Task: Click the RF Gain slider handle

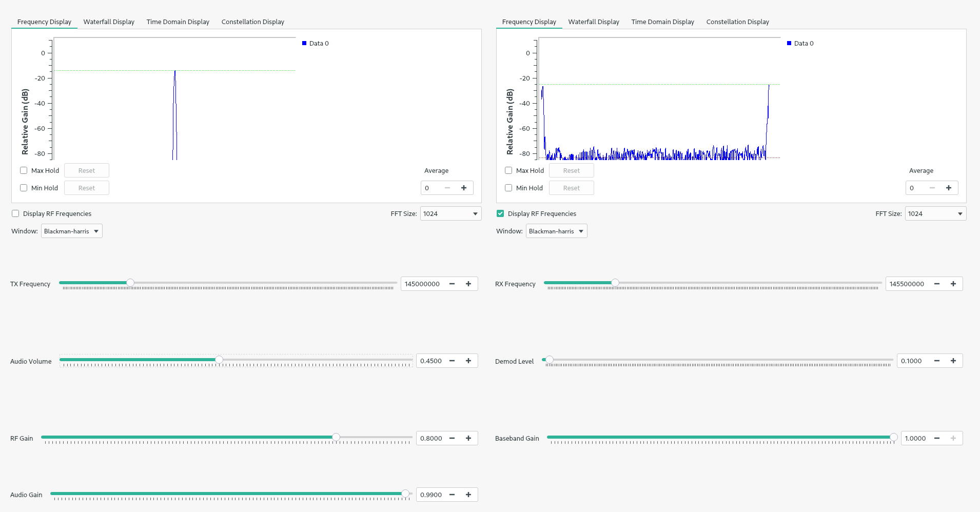Action: [x=336, y=437]
